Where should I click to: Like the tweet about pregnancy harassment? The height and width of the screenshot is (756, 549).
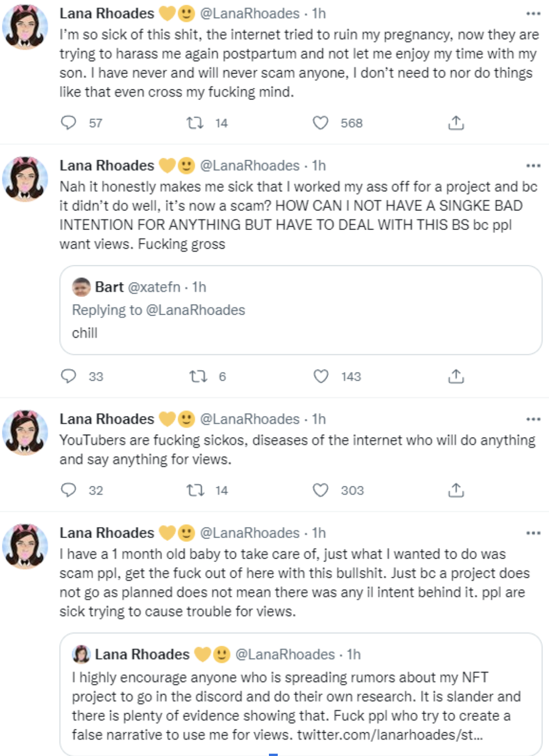pos(321,123)
